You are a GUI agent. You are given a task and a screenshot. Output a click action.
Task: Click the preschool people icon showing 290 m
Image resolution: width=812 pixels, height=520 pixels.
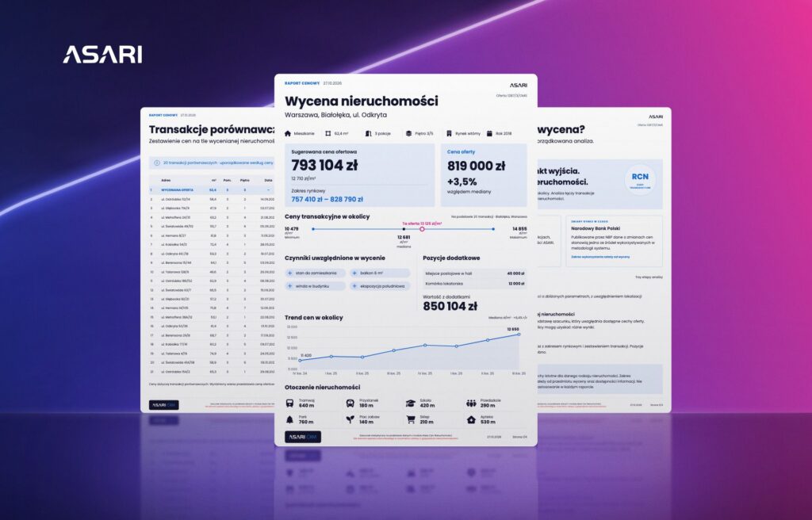(x=471, y=403)
